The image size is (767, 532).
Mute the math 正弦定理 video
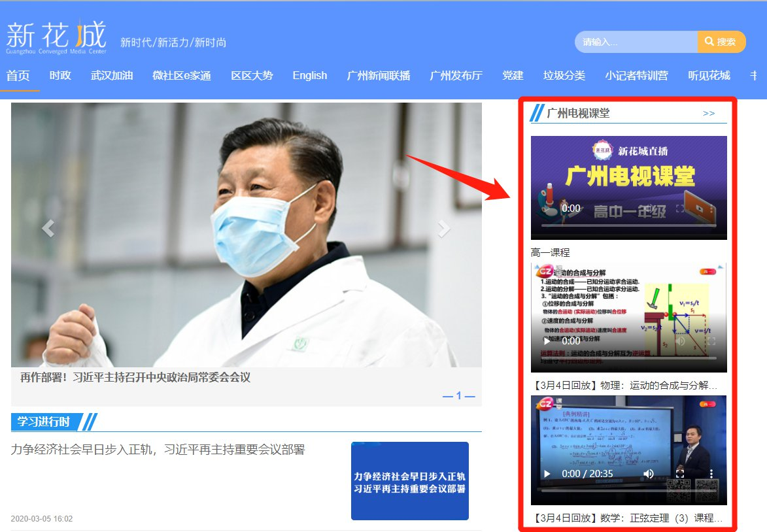pyautogui.click(x=648, y=474)
